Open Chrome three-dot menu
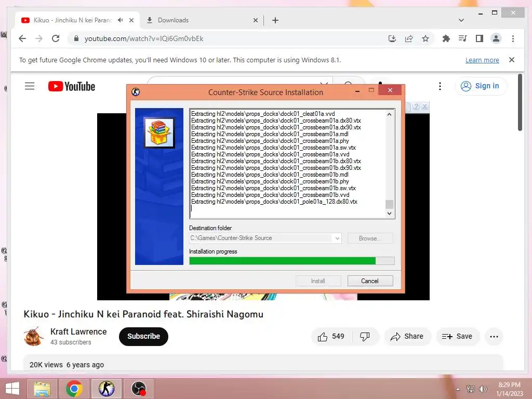Screen dimensions: 532x399 (x=513, y=38)
